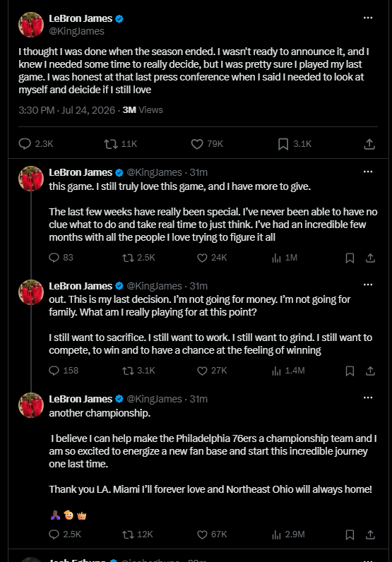The height and width of the screenshot is (562, 392).
Task: Open more options on the 'another championship' reply
Action: click(x=368, y=397)
